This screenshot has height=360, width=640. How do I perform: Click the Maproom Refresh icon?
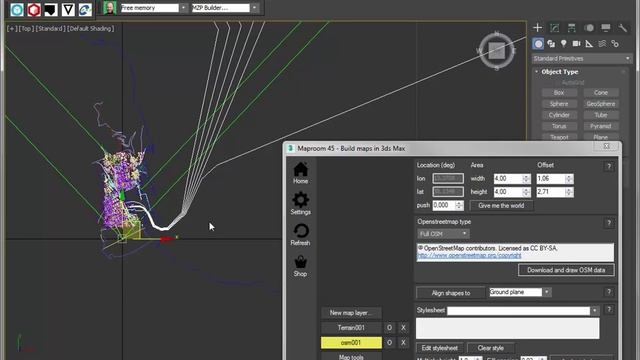300,235
